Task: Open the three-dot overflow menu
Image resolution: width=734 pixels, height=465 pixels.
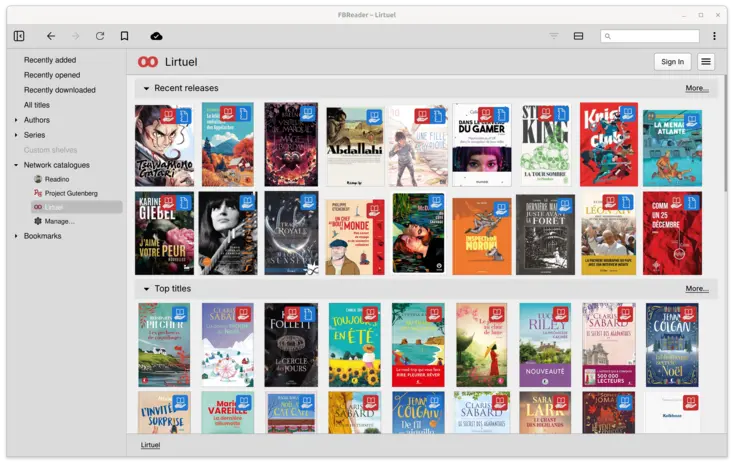Action: pos(714,36)
